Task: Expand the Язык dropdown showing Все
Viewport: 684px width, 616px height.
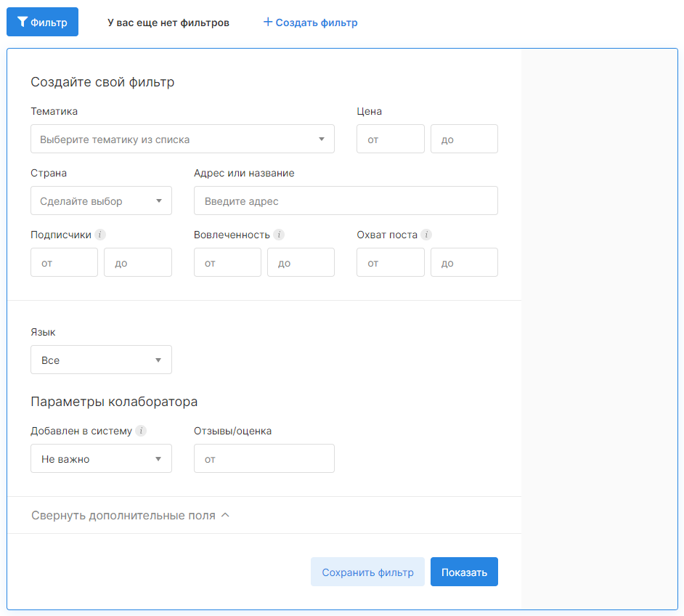Action: tap(101, 360)
